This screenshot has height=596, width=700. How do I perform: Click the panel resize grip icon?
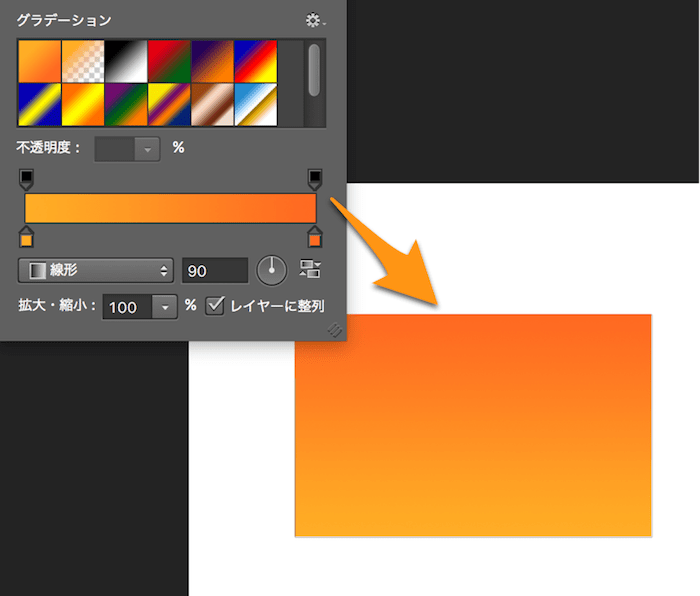(x=334, y=330)
